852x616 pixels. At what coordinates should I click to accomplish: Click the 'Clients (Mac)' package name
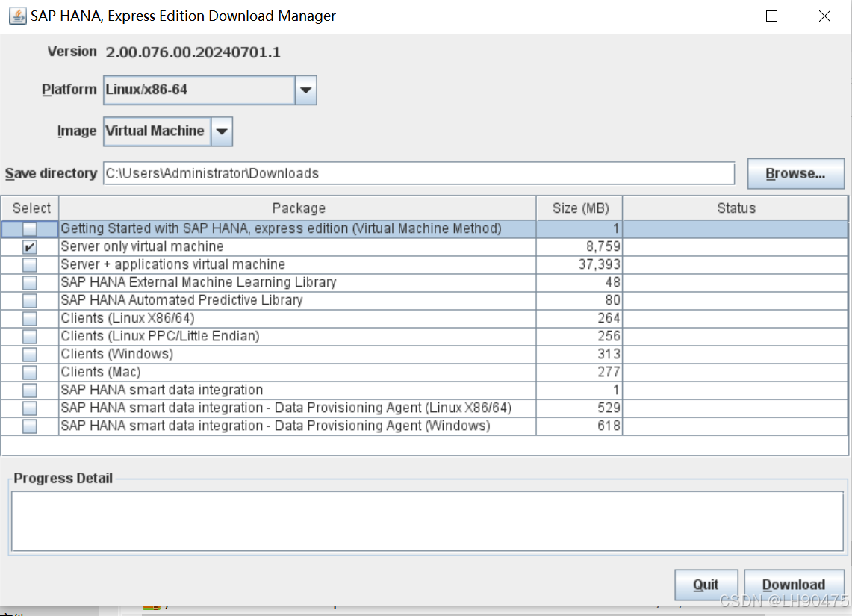[x=101, y=372]
